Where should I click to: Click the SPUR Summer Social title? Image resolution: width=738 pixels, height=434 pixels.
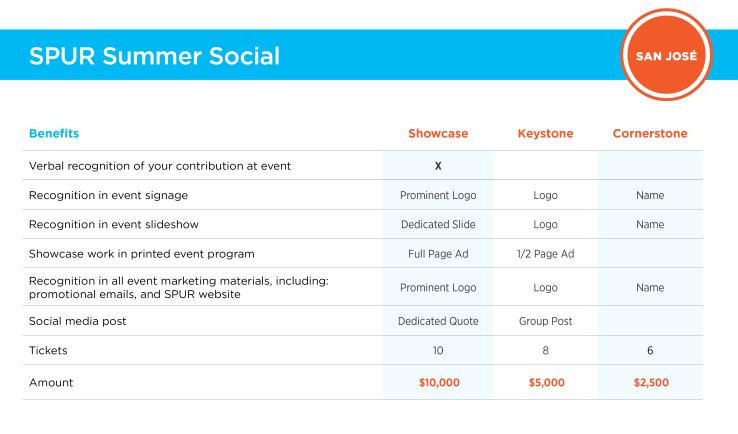(154, 56)
